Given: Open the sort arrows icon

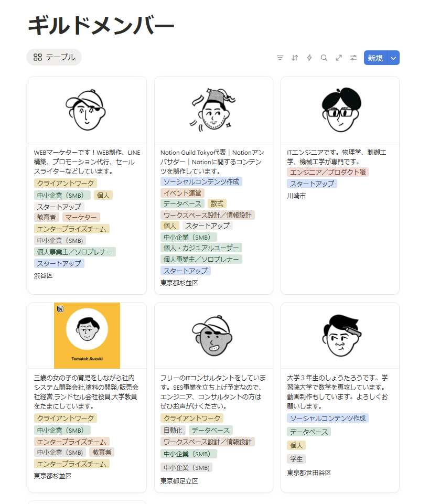Looking at the screenshot, I should point(295,58).
